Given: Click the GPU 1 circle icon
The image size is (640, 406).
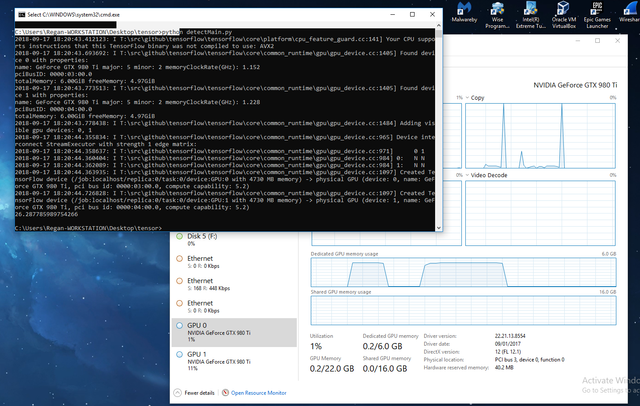Looking at the screenshot, I should tap(179, 354).
